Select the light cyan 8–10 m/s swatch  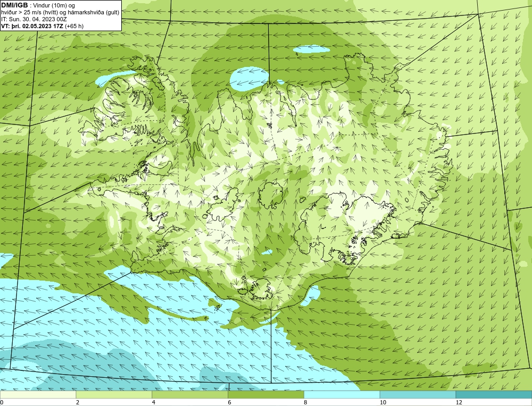coord(342,394)
